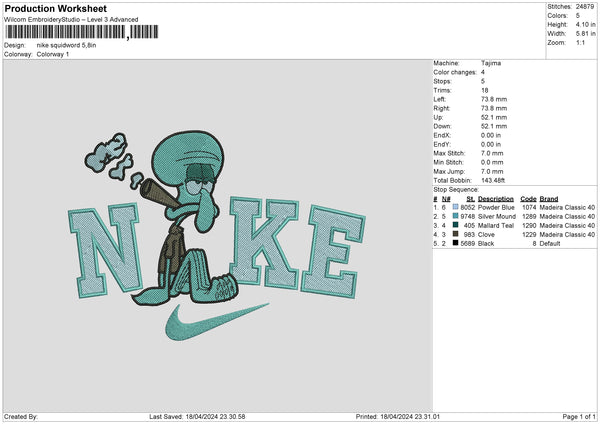The image size is (600, 424).
Task: Click the Powder Blue color swatch
Action: click(455, 207)
